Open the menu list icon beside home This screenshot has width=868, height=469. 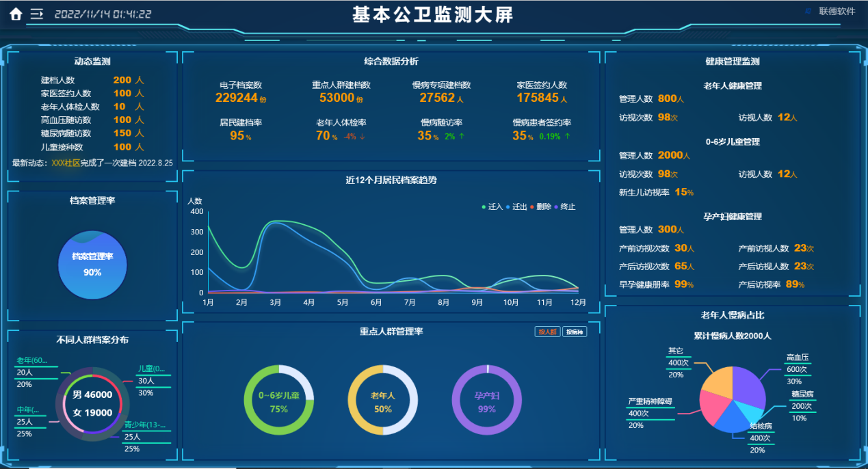(37, 14)
